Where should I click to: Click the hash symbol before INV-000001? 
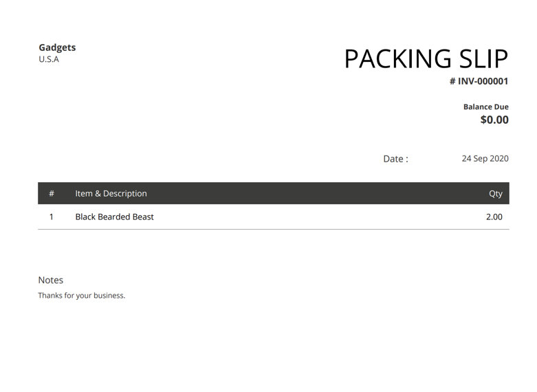click(x=452, y=81)
